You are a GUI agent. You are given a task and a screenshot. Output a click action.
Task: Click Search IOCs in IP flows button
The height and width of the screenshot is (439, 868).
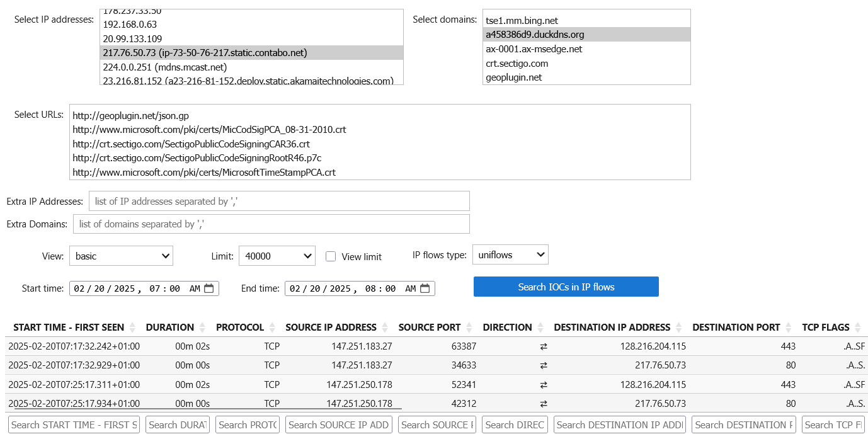(x=565, y=287)
